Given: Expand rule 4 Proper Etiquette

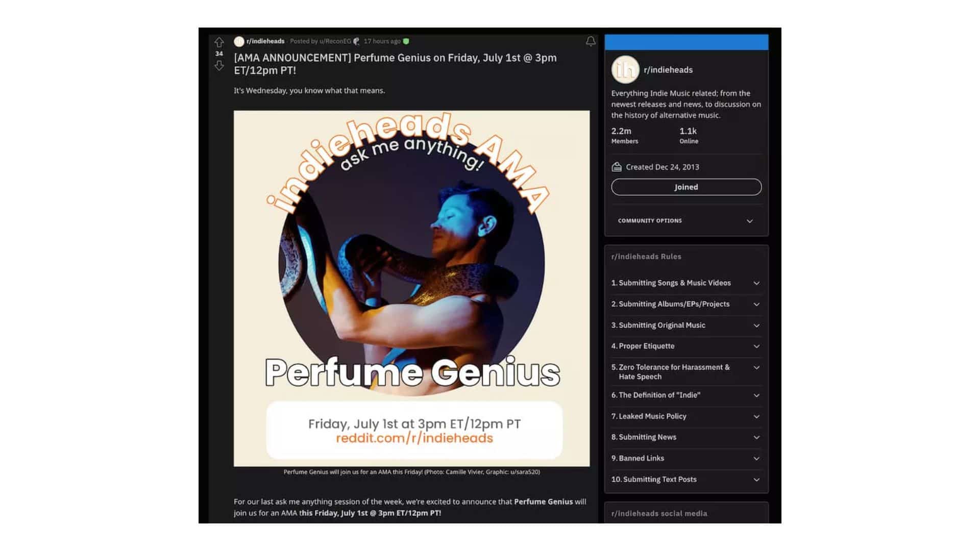Looking at the screenshot, I should (x=687, y=346).
